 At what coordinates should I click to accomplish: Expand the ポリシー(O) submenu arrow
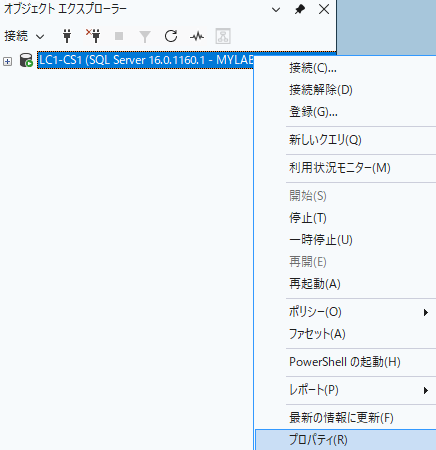[426, 312]
